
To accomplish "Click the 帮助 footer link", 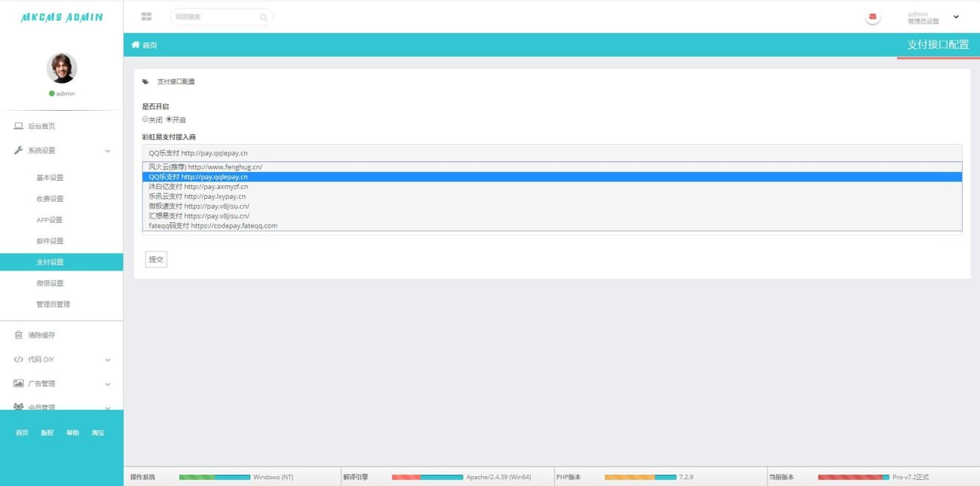I will [72, 433].
